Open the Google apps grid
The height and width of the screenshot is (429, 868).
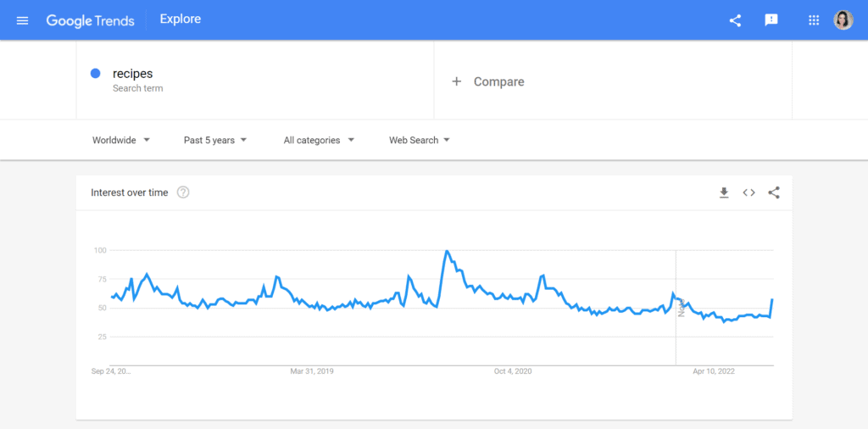tap(814, 20)
